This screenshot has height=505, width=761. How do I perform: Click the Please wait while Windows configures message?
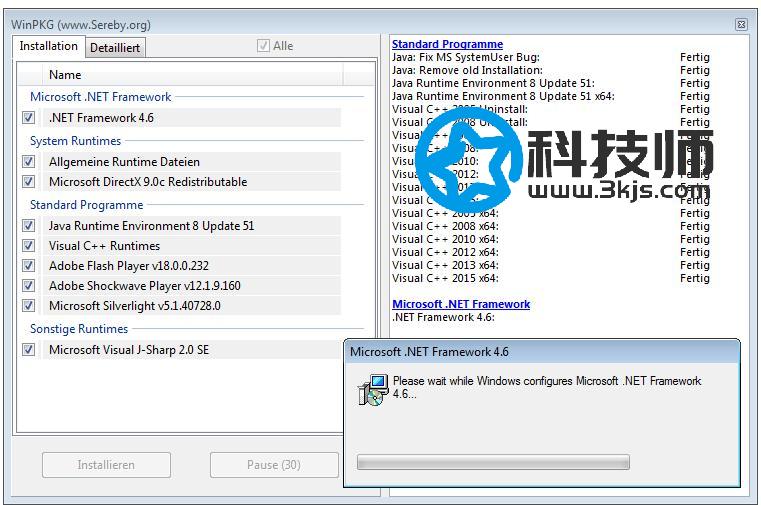click(x=547, y=387)
